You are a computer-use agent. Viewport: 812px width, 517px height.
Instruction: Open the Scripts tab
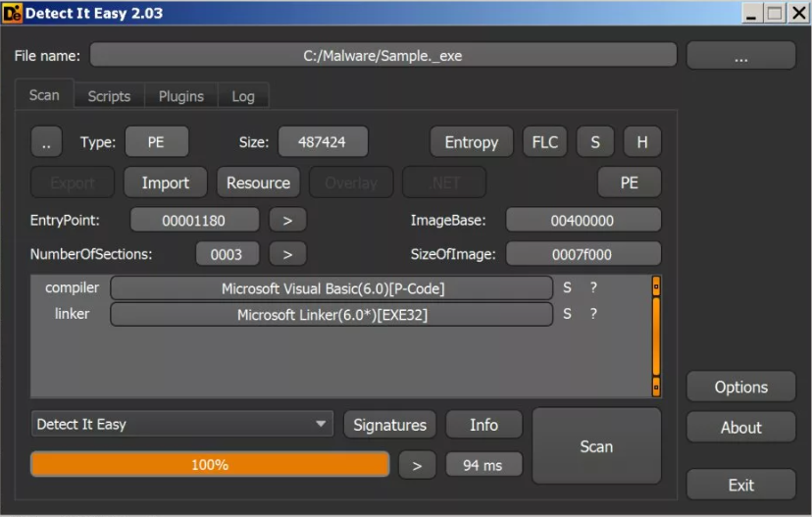point(109,96)
